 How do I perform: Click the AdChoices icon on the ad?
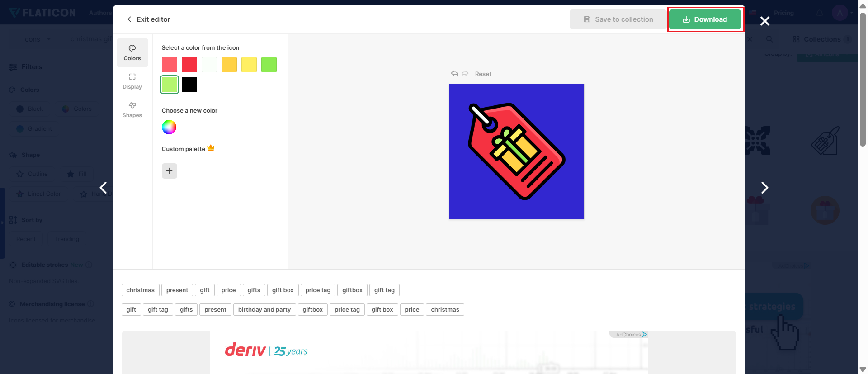tap(645, 335)
